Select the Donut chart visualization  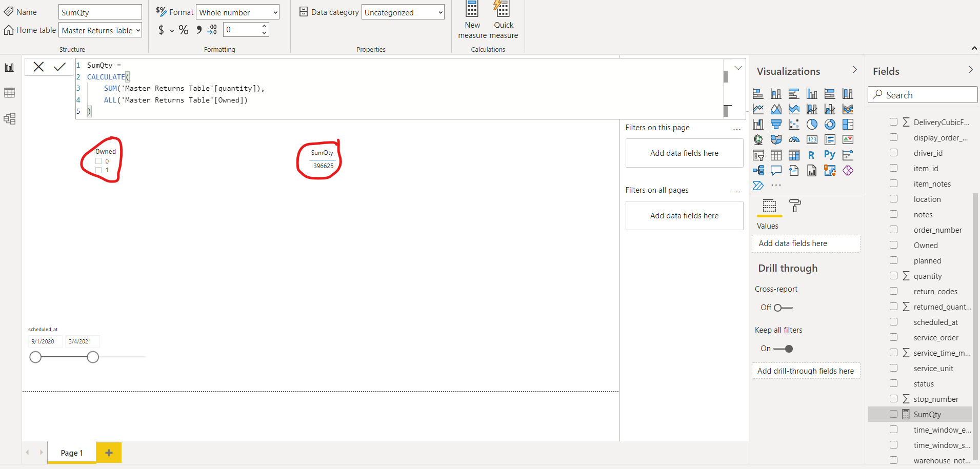(830, 124)
